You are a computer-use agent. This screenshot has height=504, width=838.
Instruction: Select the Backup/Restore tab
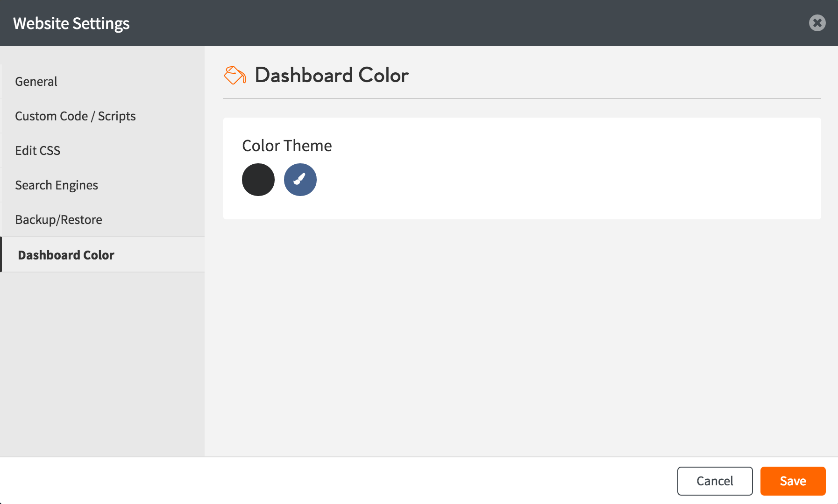[x=58, y=220]
